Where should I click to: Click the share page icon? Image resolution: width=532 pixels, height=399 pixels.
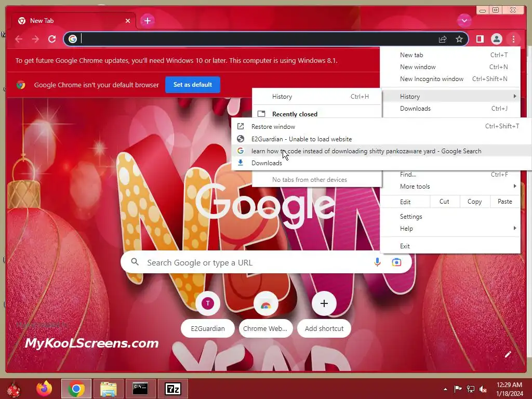443,39
